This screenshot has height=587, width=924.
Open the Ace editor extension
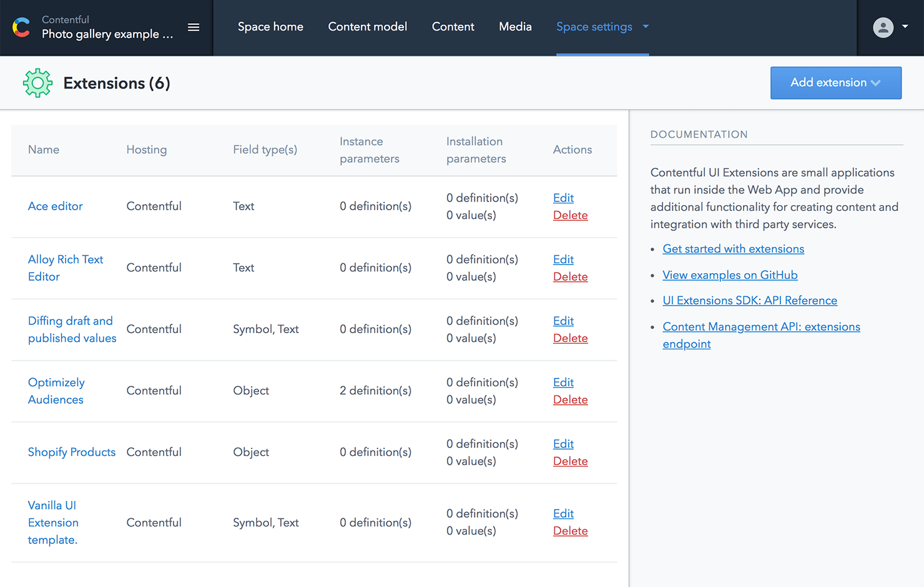(55, 206)
